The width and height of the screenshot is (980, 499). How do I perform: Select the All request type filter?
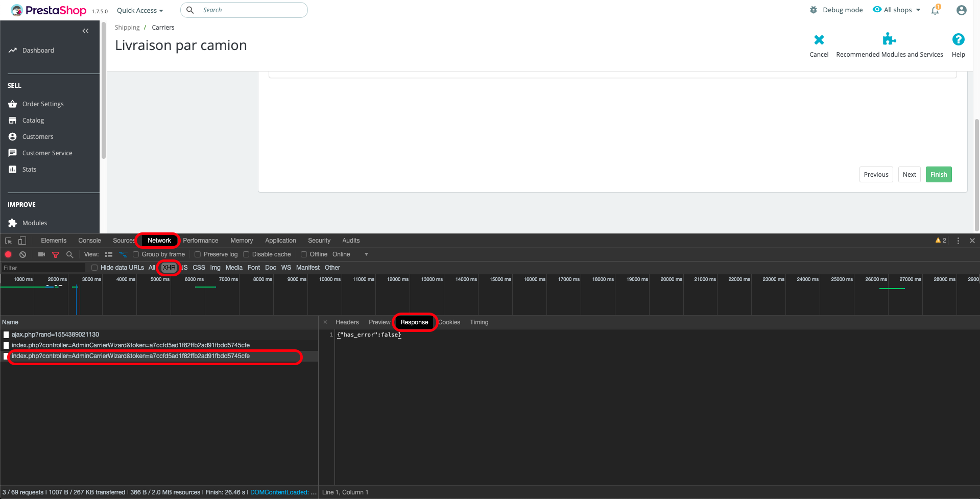point(152,268)
